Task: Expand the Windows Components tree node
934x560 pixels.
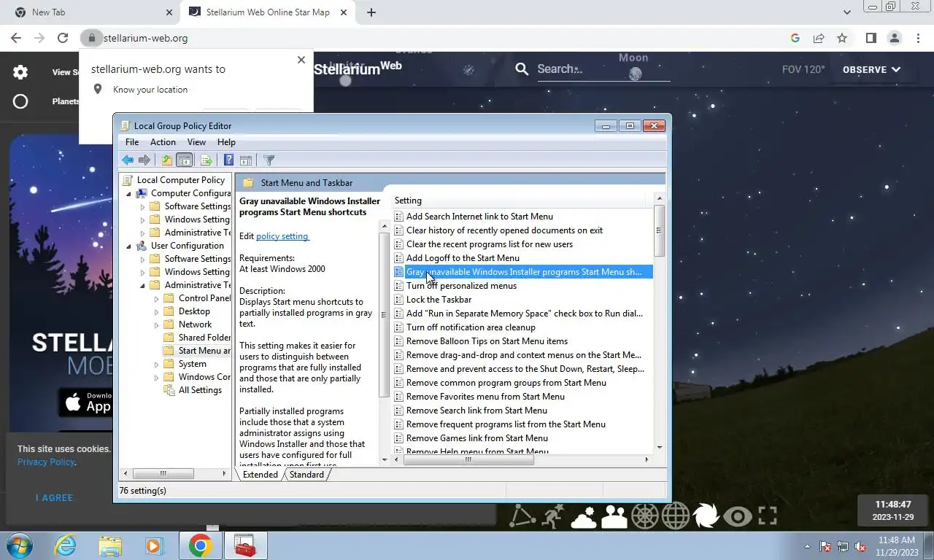Action: click(x=156, y=377)
